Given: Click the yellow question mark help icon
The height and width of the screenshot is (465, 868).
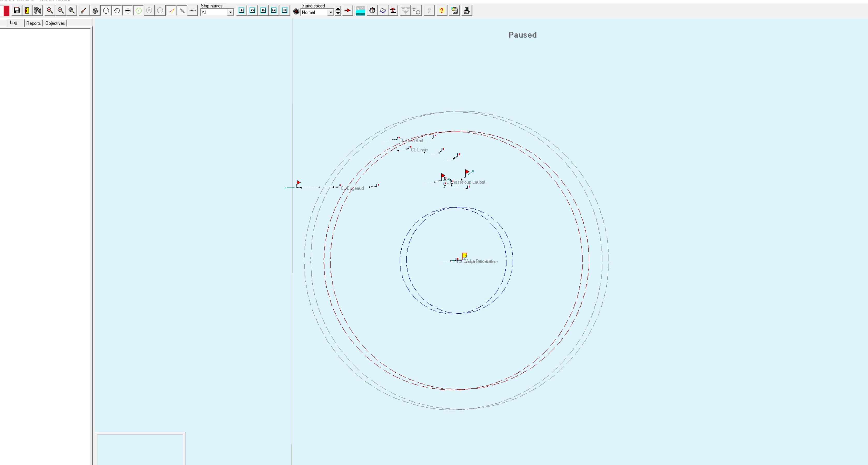Looking at the screenshot, I should (442, 11).
